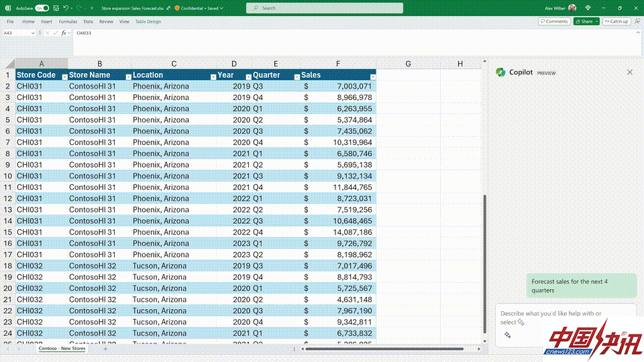This screenshot has width=644, height=362.
Task: Undo the last action
Action: click(66, 8)
